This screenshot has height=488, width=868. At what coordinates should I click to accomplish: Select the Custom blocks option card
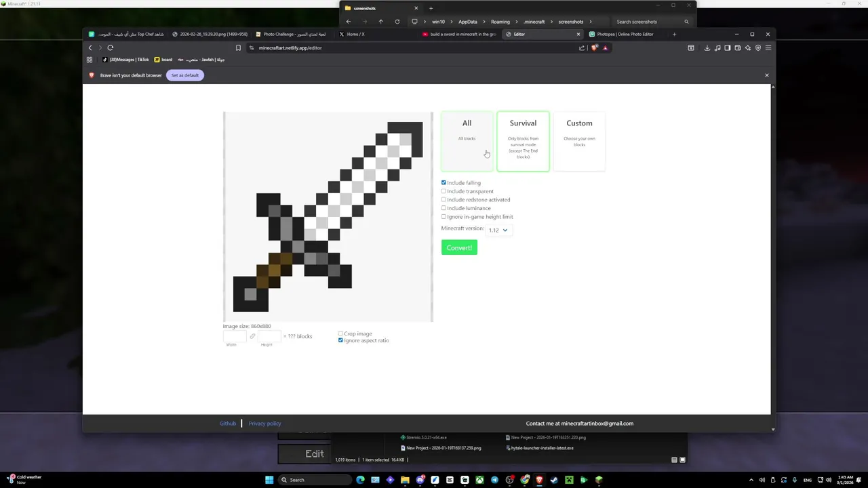point(579,141)
